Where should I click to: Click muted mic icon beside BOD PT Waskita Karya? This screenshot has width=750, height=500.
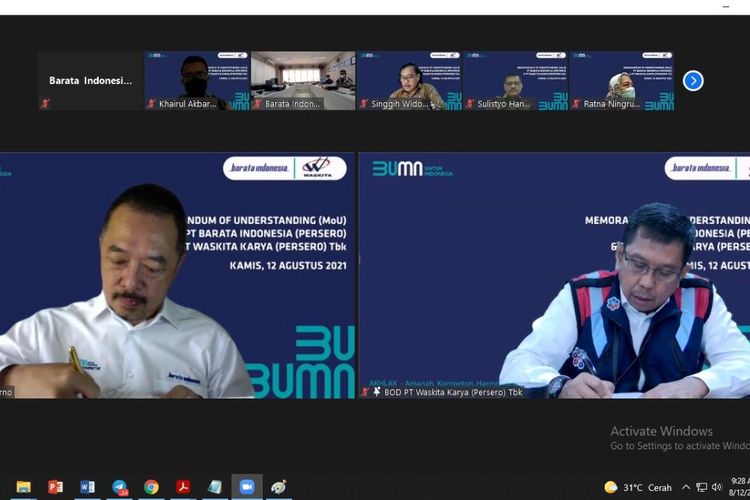click(x=365, y=392)
